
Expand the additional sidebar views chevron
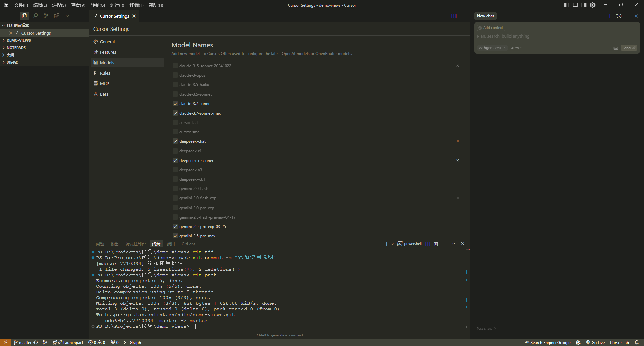(x=67, y=16)
